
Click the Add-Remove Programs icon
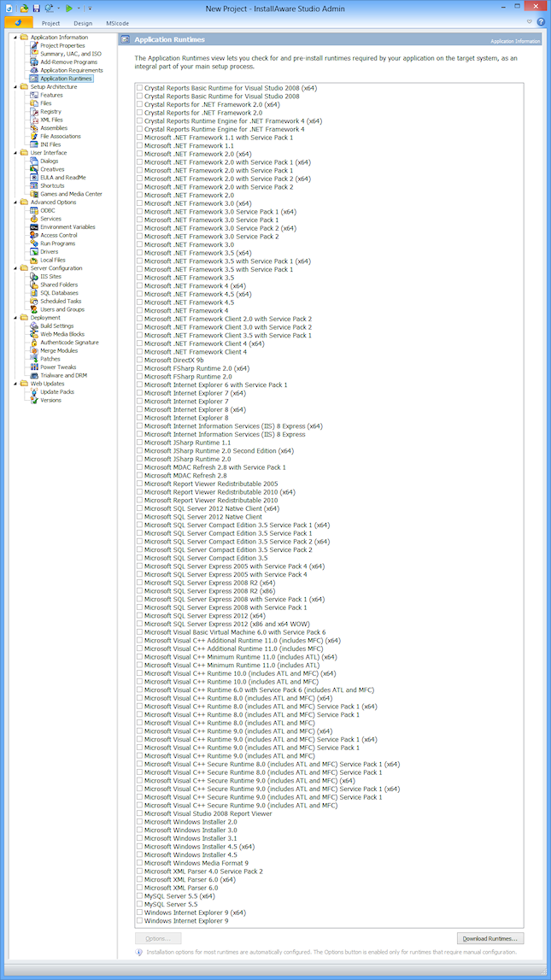coord(35,62)
